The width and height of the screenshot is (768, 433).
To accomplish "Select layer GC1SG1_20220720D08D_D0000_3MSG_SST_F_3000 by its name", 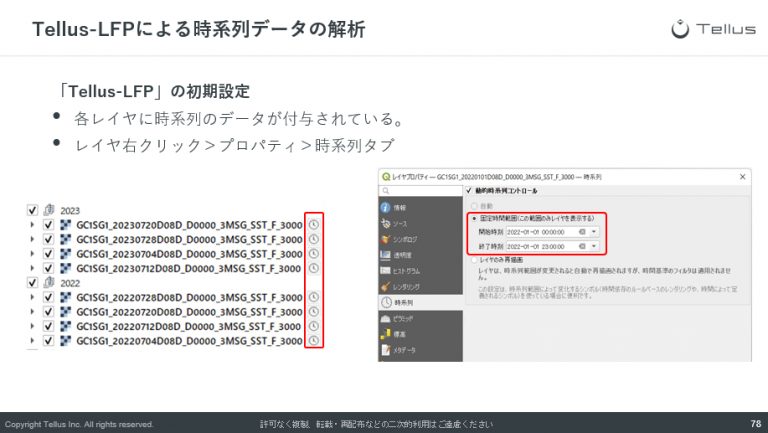I will [x=189, y=312].
